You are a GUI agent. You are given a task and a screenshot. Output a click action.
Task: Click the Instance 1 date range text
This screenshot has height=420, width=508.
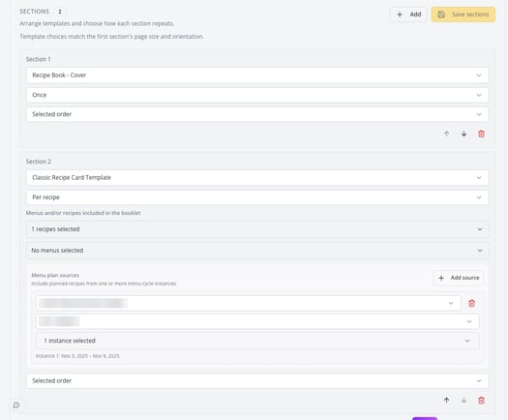tap(77, 356)
